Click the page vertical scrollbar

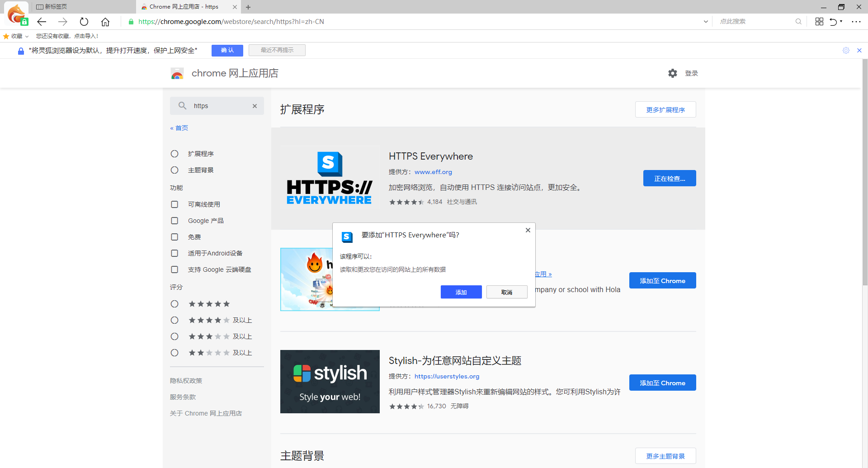pos(865,172)
